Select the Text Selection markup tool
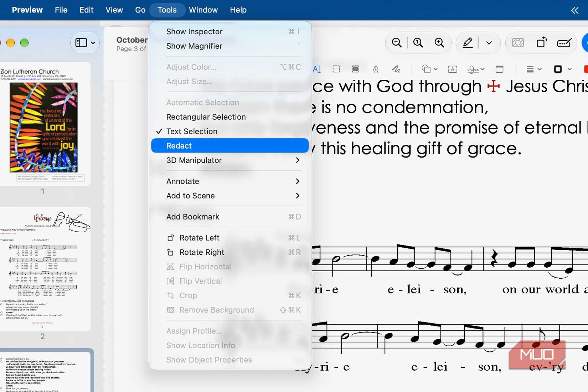 point(317,69)
